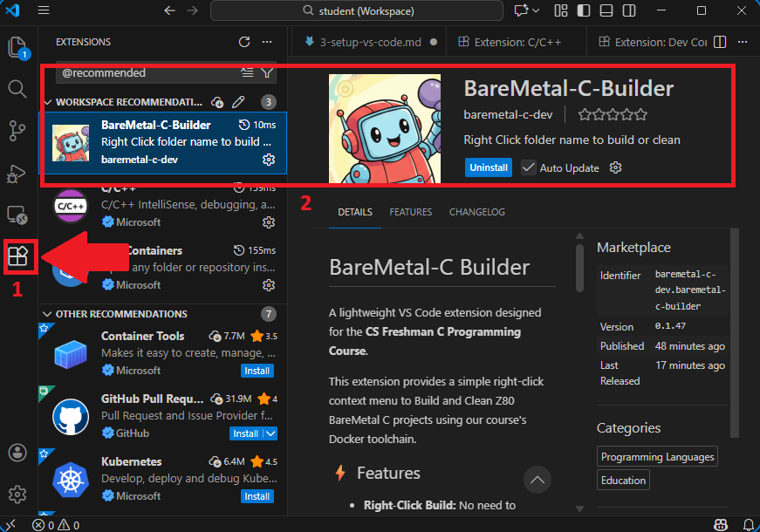Viewport: 760px width, 532px height.
Task: Collapse the OTHER RECOMMENDATIONS section
Action: point(49,313)
